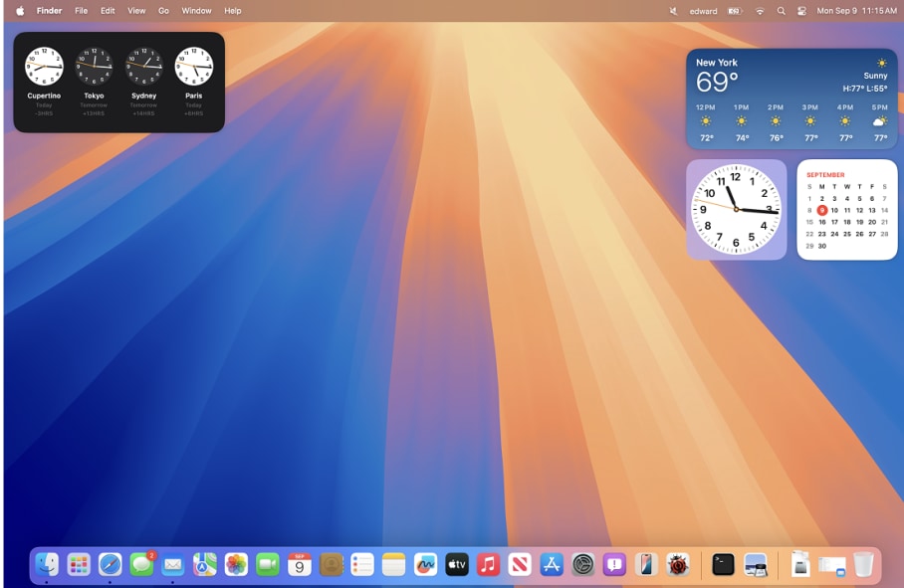Click the 69° current temperature
The height and width of the screenshot is (588, 904).
coord(717,83)
